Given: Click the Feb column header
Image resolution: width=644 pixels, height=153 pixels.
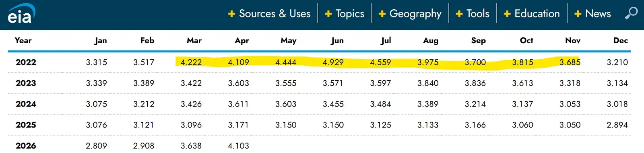Looking at the screenshot, I should tap(147, 40).
